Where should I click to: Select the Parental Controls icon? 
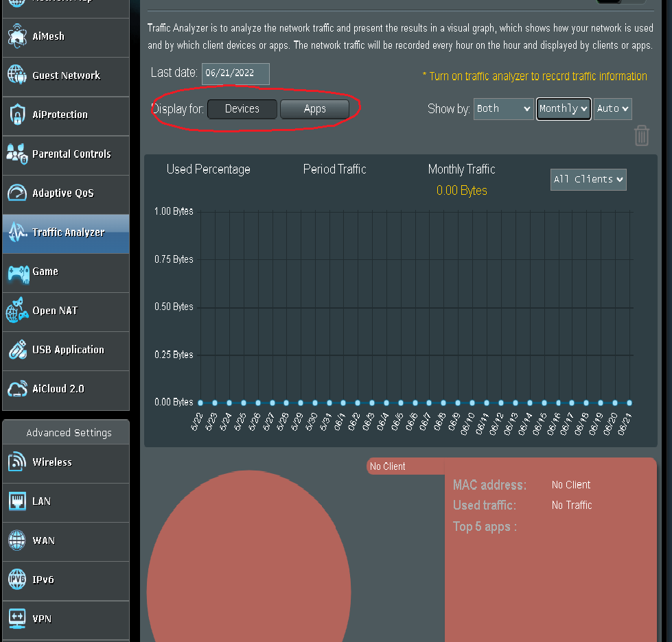coord(17,154)
